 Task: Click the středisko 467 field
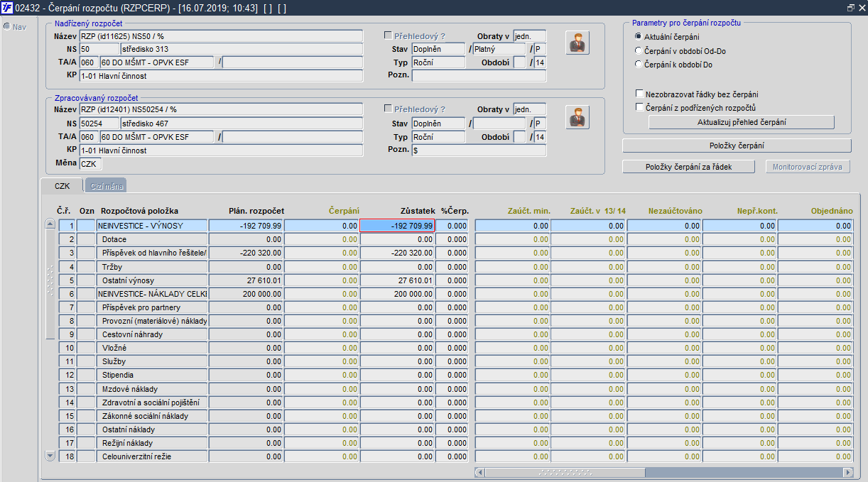242,124
